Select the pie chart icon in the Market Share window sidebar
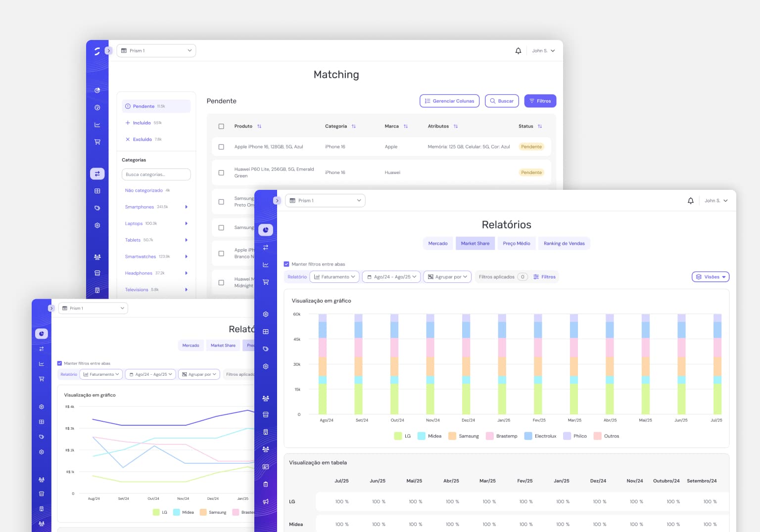Viewport: 760px width, 532px height. (x=266, y=230)
